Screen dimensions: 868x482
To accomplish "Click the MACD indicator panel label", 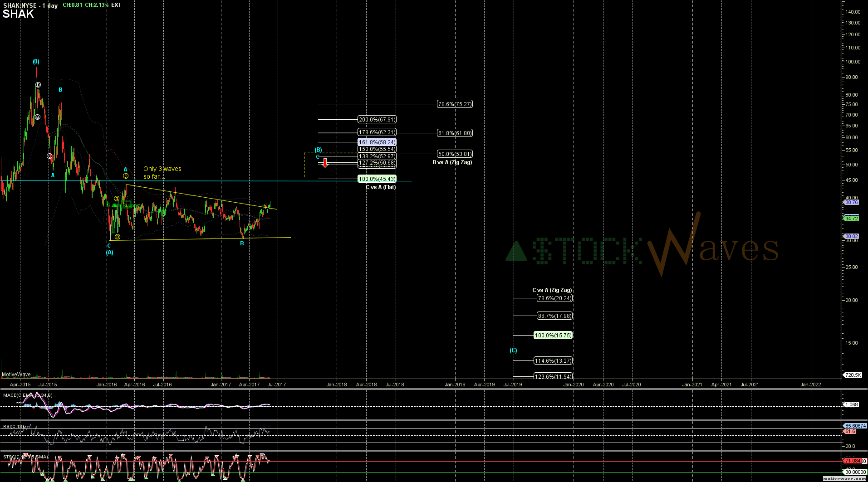I will coord(28,395).
